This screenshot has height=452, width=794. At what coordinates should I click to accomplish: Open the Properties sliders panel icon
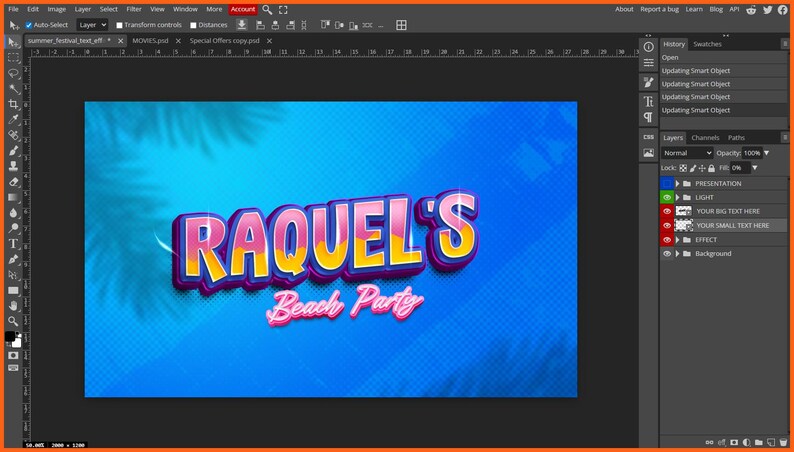pos(649,63)
